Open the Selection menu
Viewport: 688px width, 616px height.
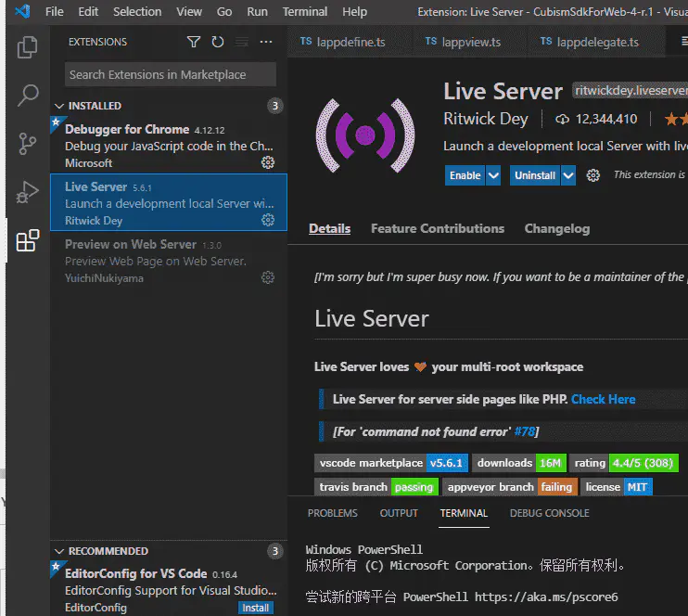pos(137,11)
